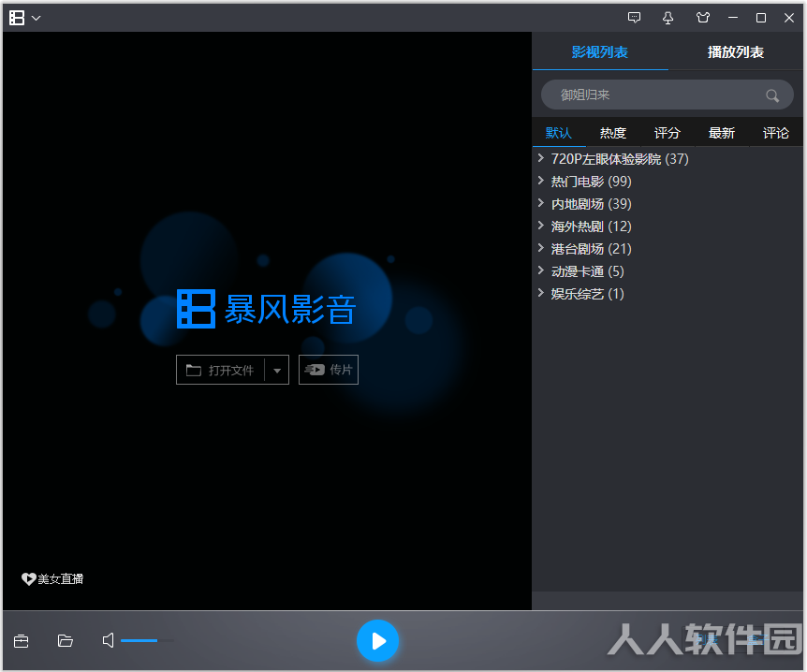Viewport: 807px width, 672px height.
Task: Expand the 娱乐综艺 chevron
Action: coord(540,293)
